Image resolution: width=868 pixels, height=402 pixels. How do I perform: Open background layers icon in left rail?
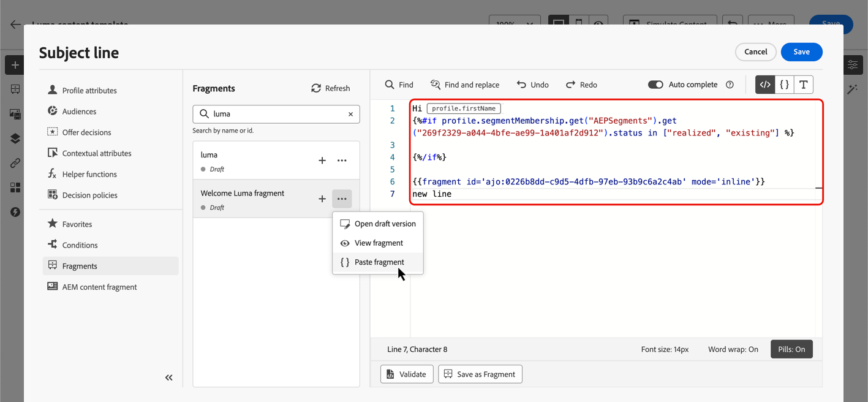(x=15, y=138)
